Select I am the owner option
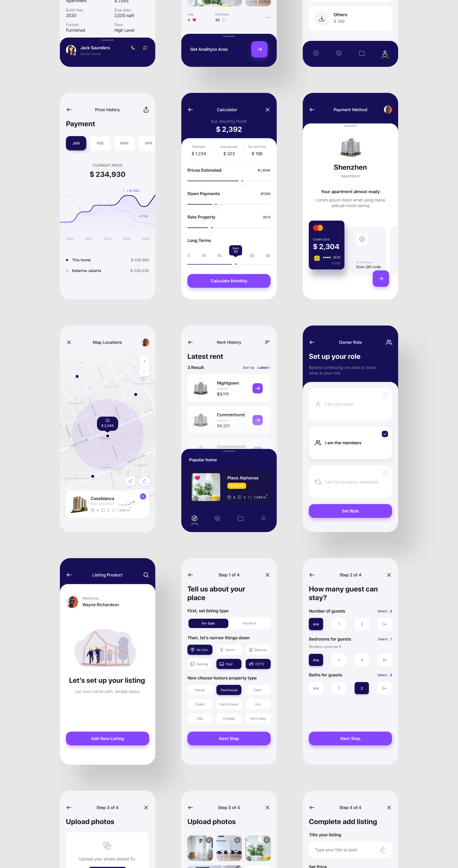The image size is (458, 868). [x=351, y=404]
